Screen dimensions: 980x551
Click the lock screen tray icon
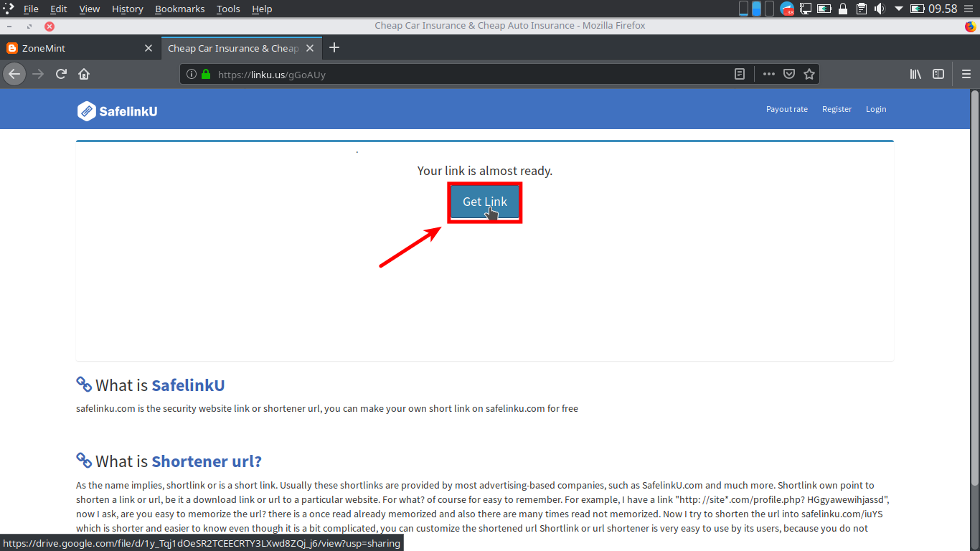pyautogui.click(x=843, y=9)
